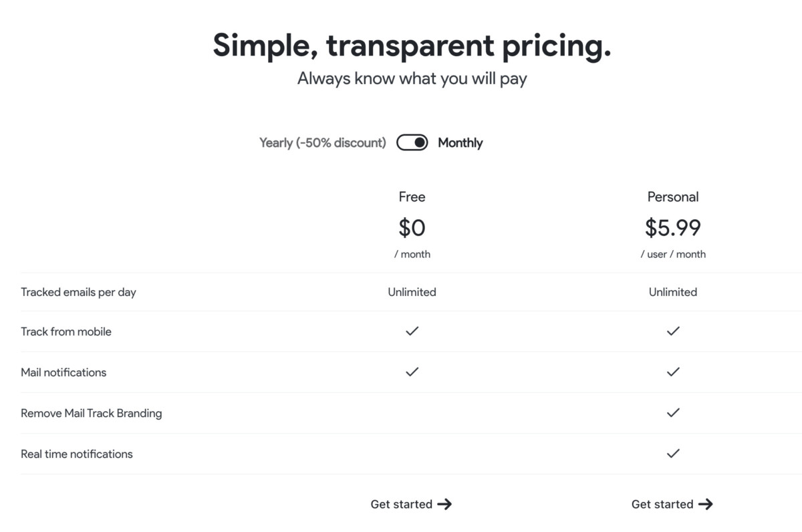Select the Yearly (-50% discount) option
Image resolution: width=802 pixels, height=532 pixels.
point(323,142)
